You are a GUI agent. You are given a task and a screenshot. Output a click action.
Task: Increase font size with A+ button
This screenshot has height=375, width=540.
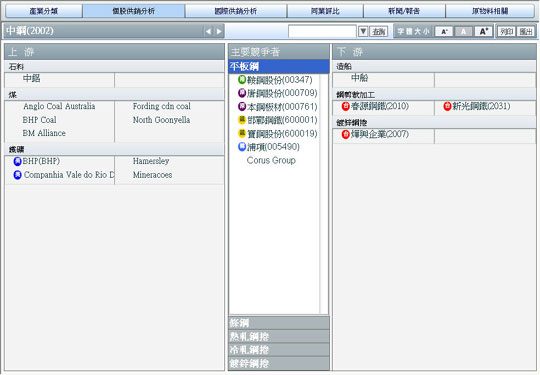click(484, 32)
